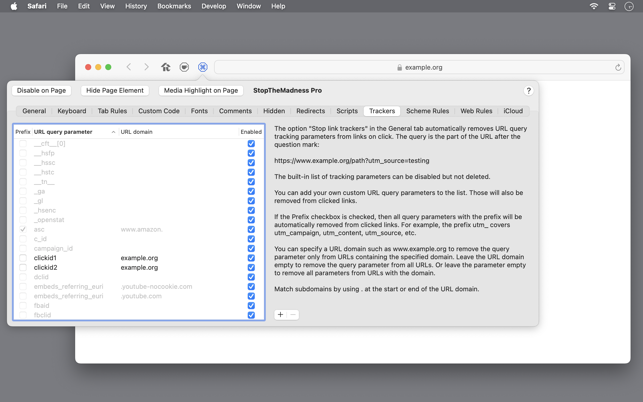Click the .youtube-nocookie.com domain cell
Image resolution: width=643 pixels, height=402 pixels.
pos(156,286)
